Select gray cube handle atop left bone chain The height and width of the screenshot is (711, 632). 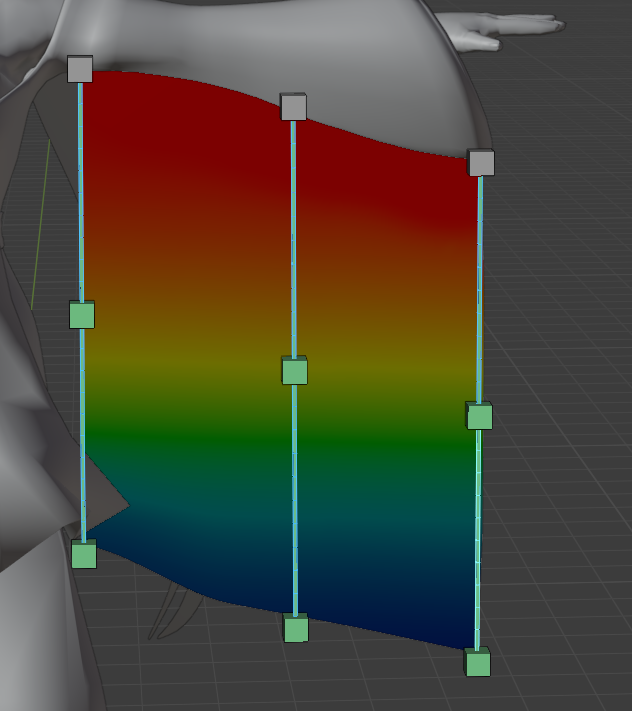click(x=80, y=69)
